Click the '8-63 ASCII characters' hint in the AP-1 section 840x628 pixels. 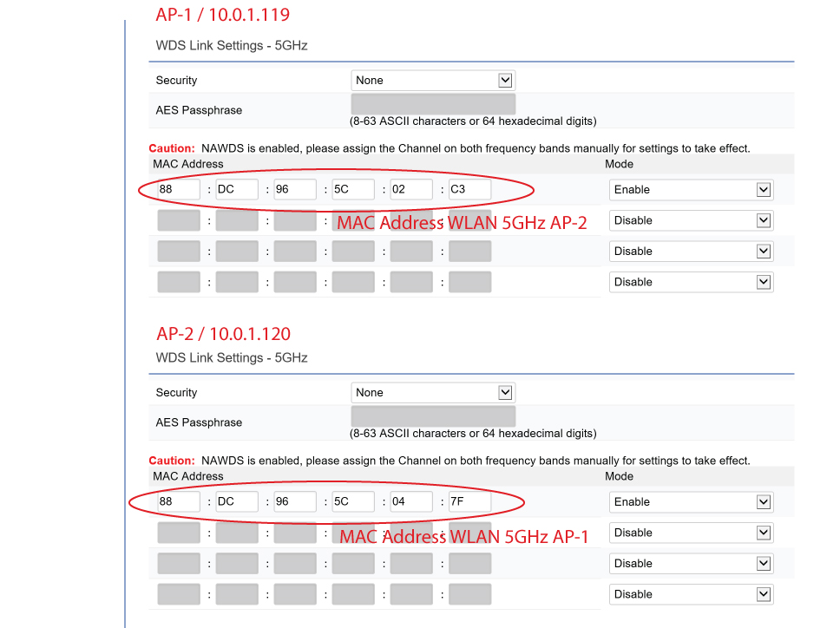click(x=473, y=121)
